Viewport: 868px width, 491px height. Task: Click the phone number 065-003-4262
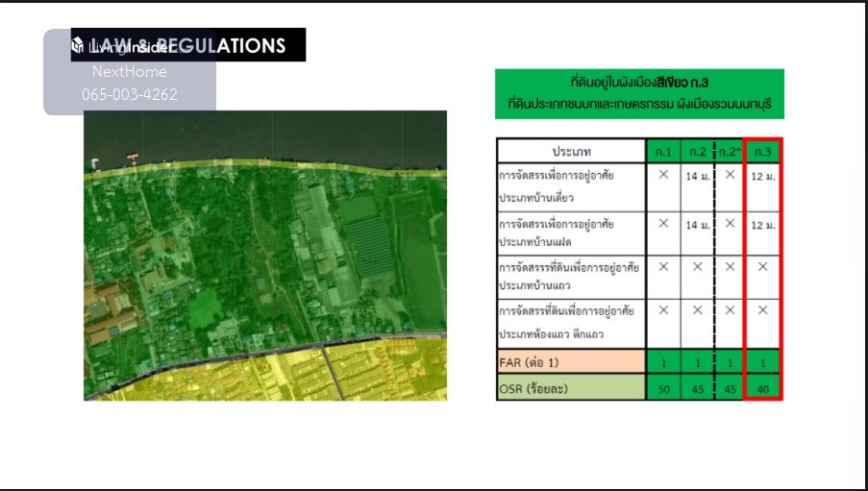[x=129, y=94]
